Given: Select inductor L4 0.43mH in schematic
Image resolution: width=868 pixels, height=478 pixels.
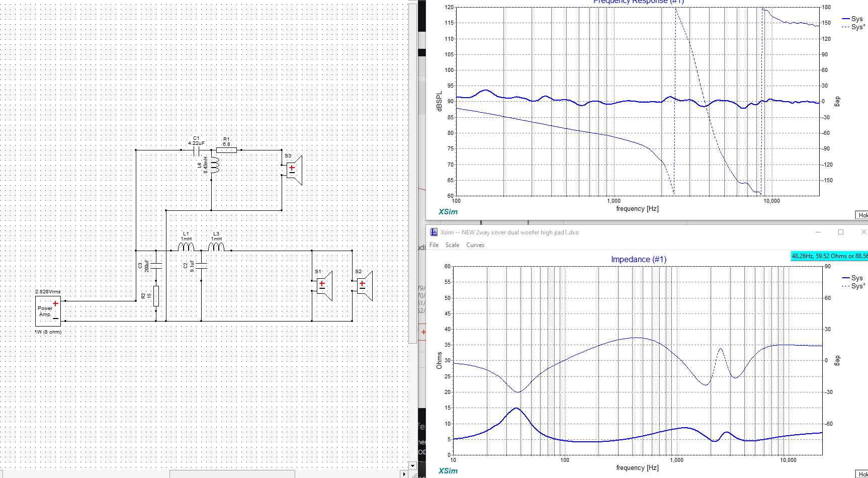Looking at the screenshot, I should 215,165.
